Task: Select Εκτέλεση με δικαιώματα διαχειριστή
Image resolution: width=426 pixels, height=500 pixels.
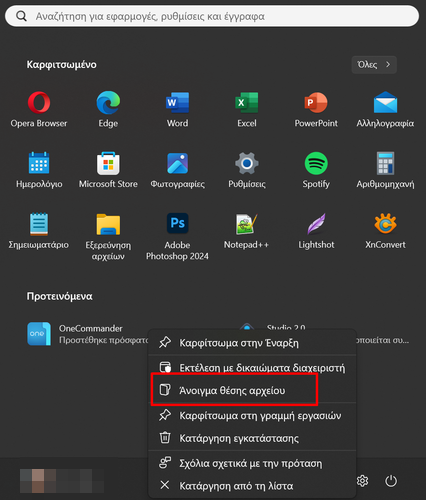Action: [x=252, y=368]
